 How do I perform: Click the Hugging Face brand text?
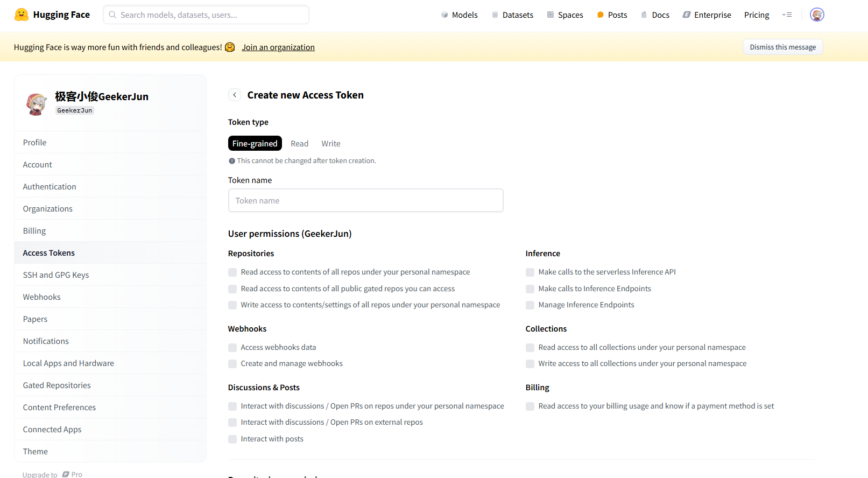coord(61,15)
